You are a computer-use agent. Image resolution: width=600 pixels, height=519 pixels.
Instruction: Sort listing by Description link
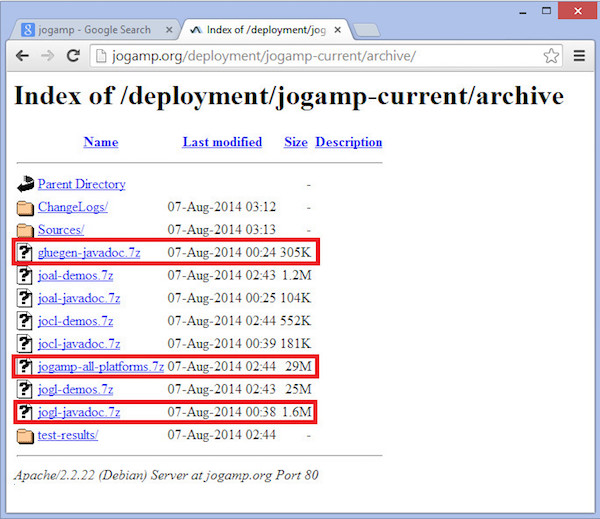click(349, 142)
